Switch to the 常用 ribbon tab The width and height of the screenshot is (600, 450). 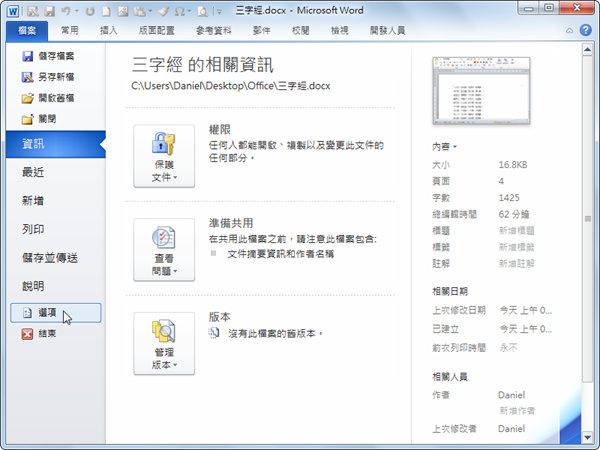click(70, 30)
